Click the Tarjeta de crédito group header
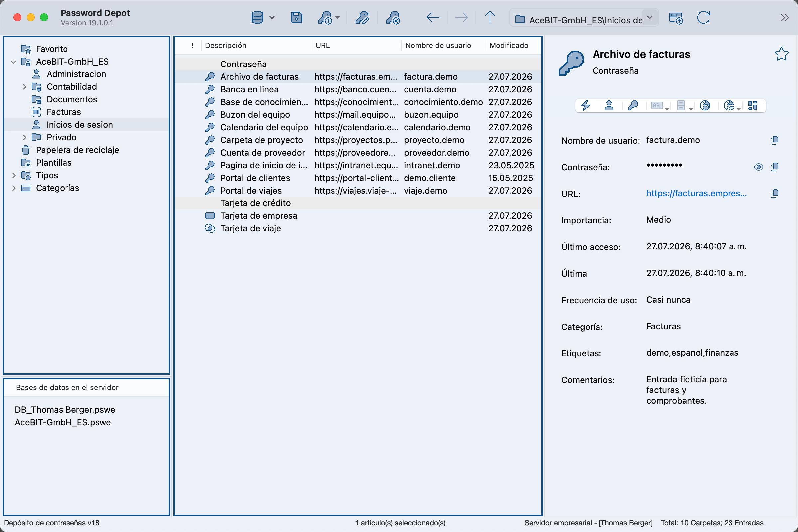Viewport: 798px width, 532px height. [x=358, y=203]
